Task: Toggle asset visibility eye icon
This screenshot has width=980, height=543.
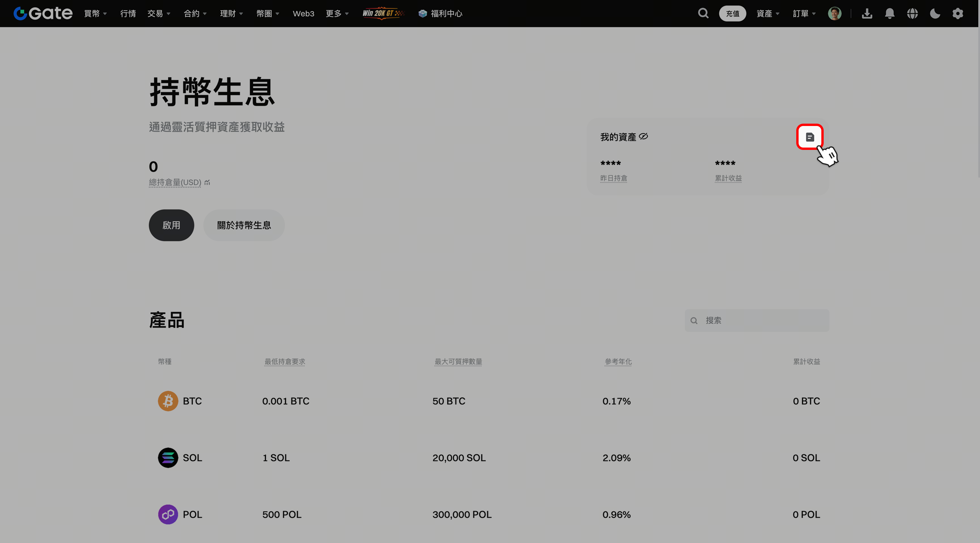Action: click(x=643, y=136)
